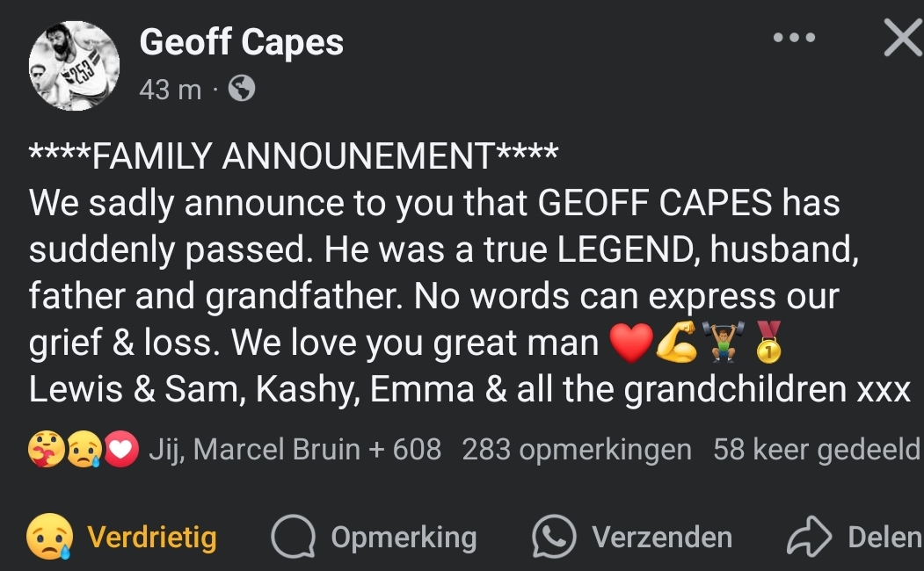Open the Geoff Capes profile name link
924x571 pixels.
(x=241, y=42)
